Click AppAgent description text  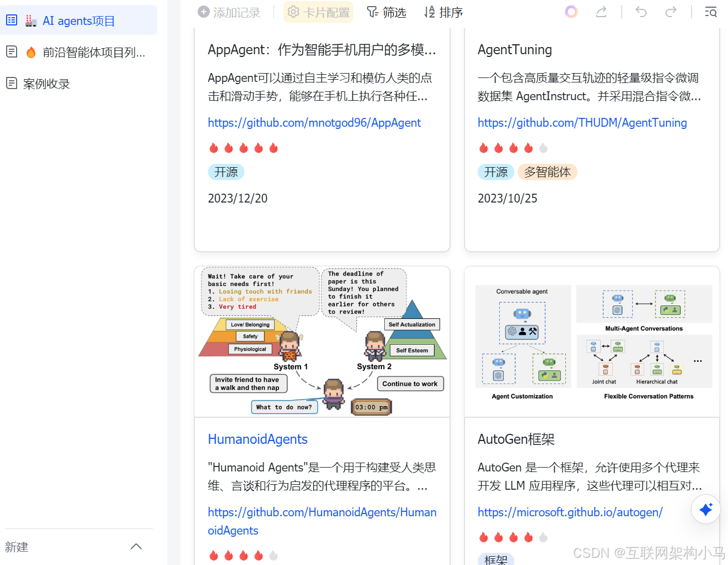pos(320,87)
